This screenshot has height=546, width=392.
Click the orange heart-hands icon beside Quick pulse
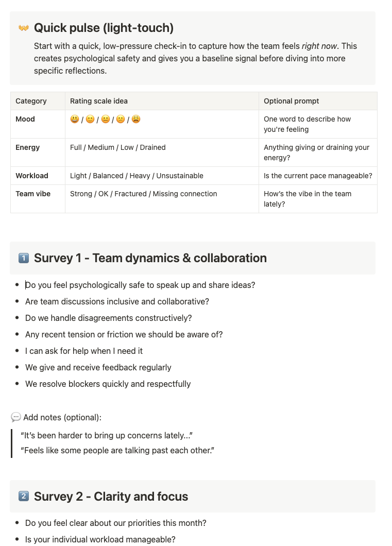tap(23, 28)
